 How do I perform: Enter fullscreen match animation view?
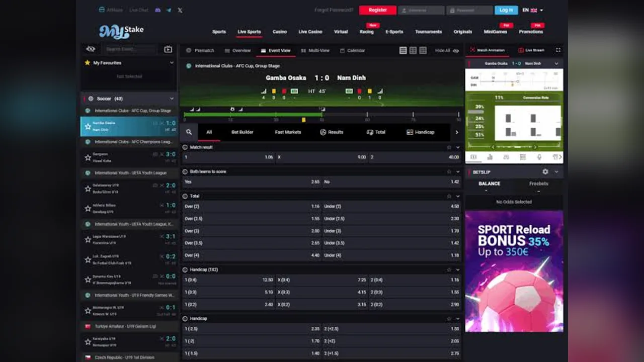tap(558, 50)
